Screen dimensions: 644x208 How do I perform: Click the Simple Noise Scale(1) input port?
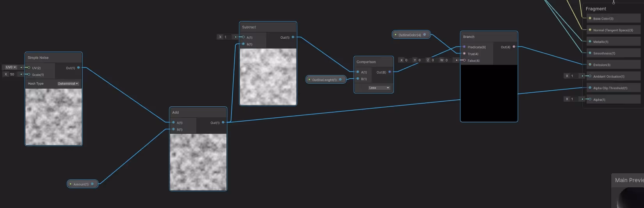pyautogui.click(x=29, y=74)
